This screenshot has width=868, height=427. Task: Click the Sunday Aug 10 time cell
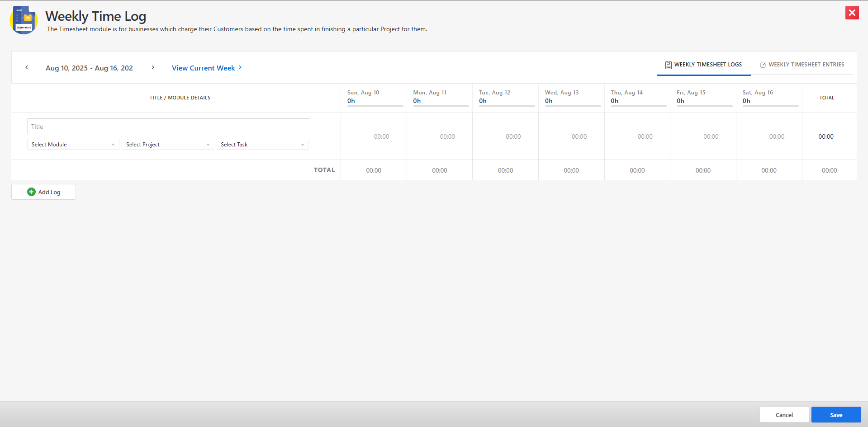pos(381,136)
